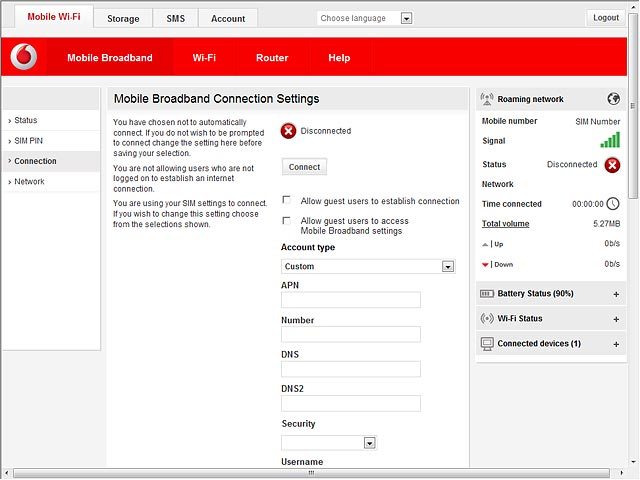
Task: Click the globe icon beside Roaming network
Action: click(x=613, y=99)
